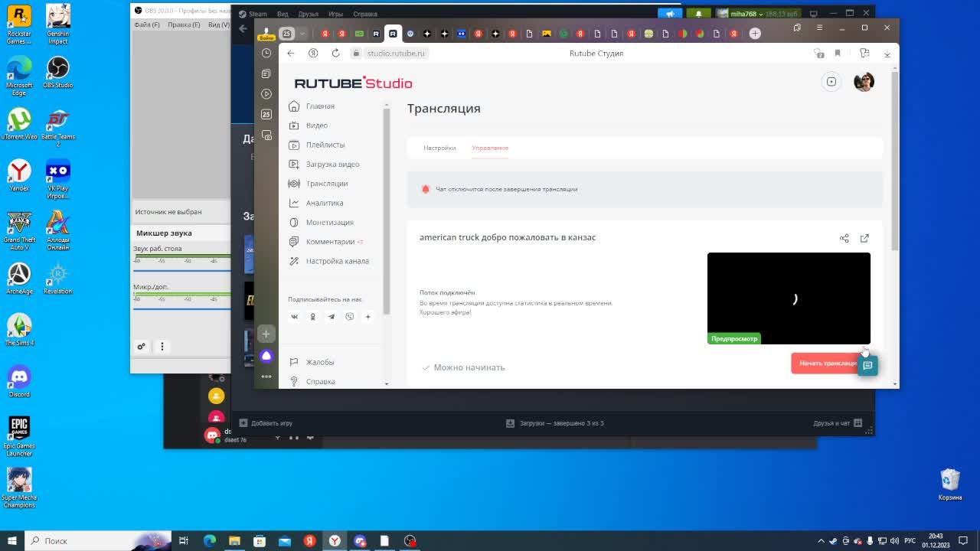Show hidden system tray icons

[x=822, y=541]
